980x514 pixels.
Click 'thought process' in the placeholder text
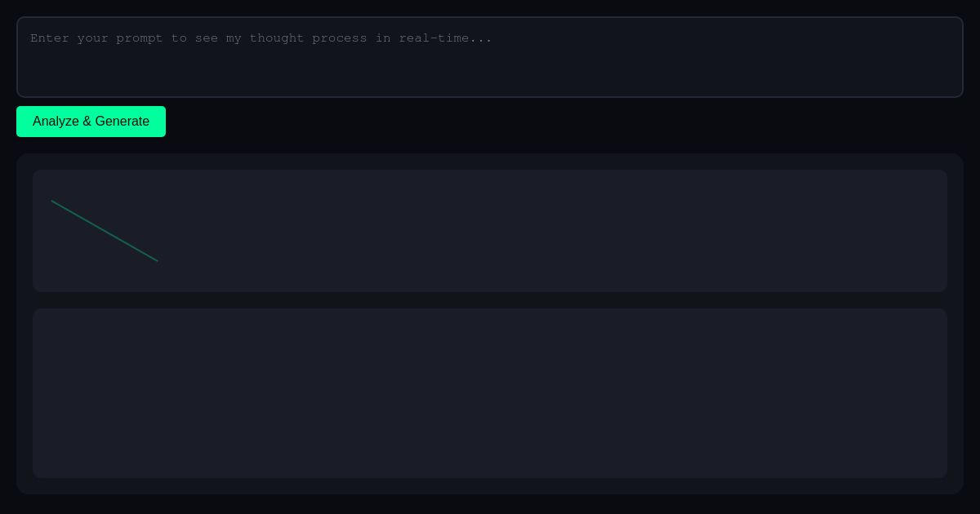pos(308,38)
